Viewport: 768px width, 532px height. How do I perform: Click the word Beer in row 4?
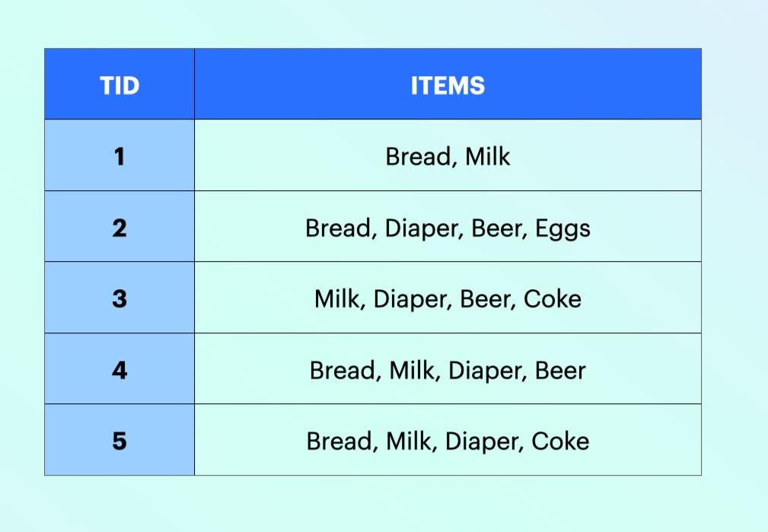(x=560, y=370)
